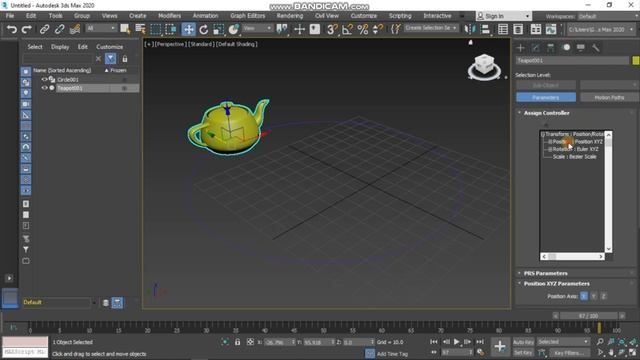Image resolution: width=640 pixels, height=360 pixels.
Task: Open the Rendering menu
Action: [290, 16]
